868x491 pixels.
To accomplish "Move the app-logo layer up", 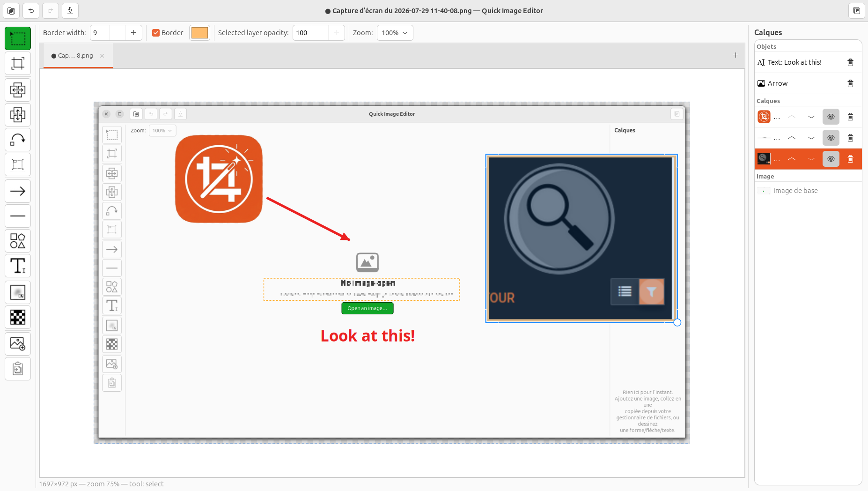I will pyautogui.click(x=792, y=117).
